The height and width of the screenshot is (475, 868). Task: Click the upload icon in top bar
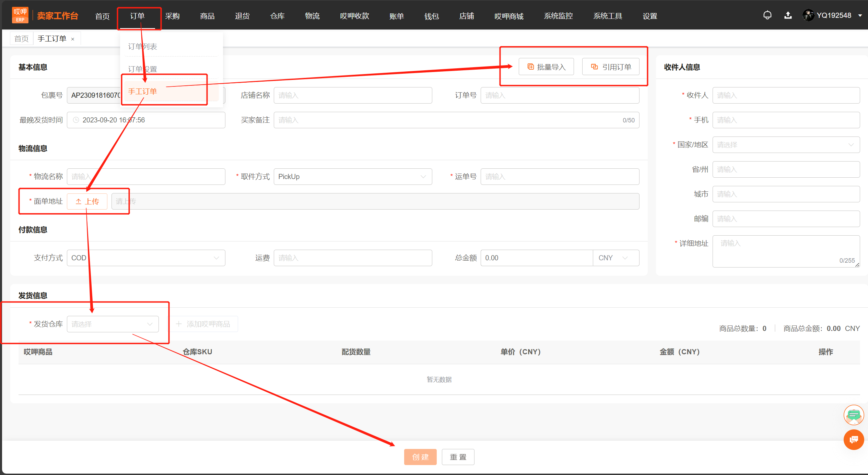tap(788, 15)
